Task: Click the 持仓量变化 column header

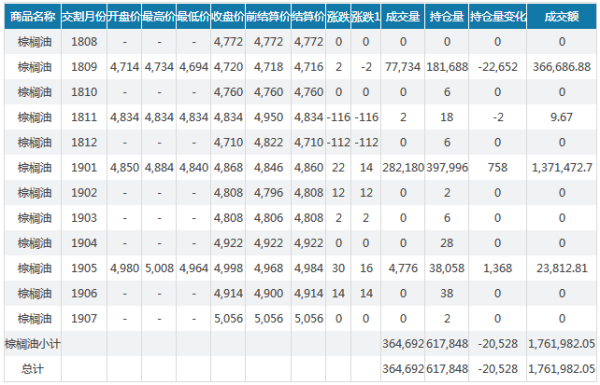Action: click(497, 16)
